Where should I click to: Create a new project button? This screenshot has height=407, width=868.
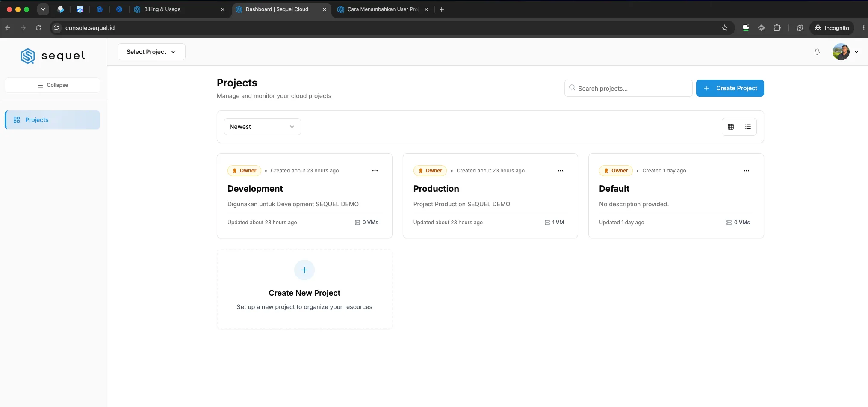click(x=730, y=88)
